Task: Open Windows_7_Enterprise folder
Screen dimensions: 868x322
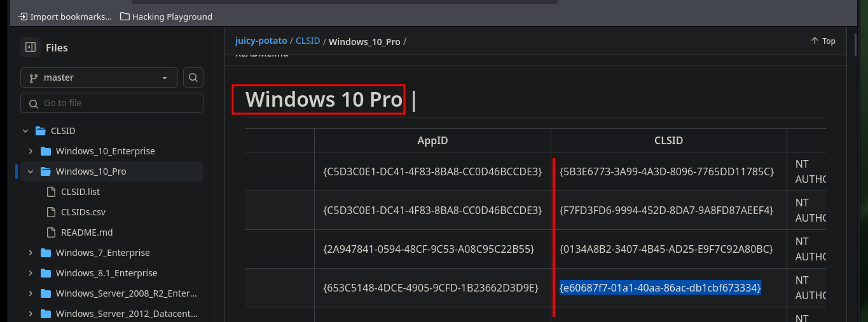Action: click(103, 253)
